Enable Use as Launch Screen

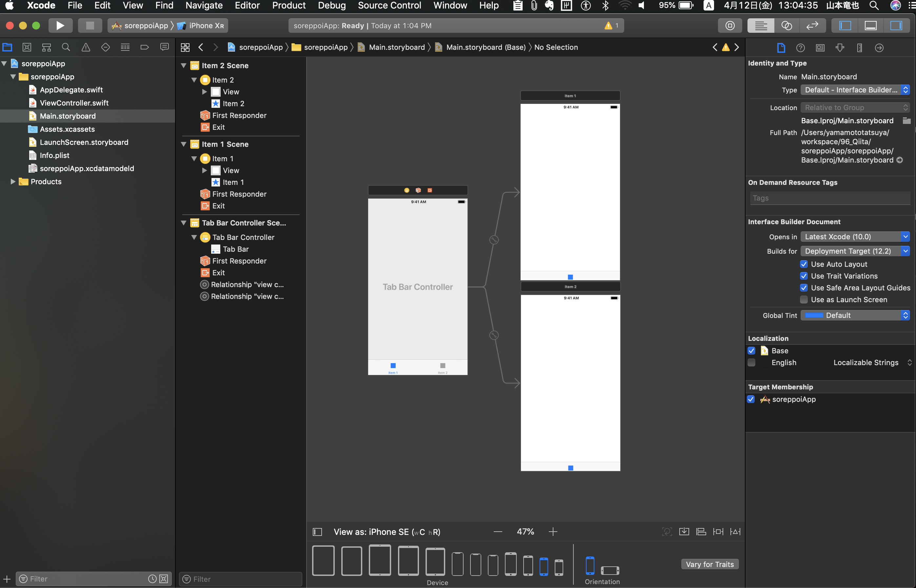coord(804,300)
